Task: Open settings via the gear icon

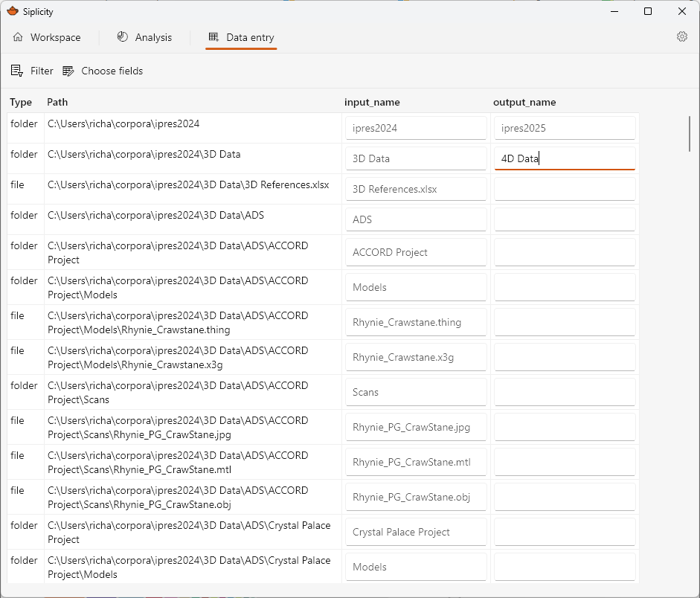Action: [x=682, y=36]
